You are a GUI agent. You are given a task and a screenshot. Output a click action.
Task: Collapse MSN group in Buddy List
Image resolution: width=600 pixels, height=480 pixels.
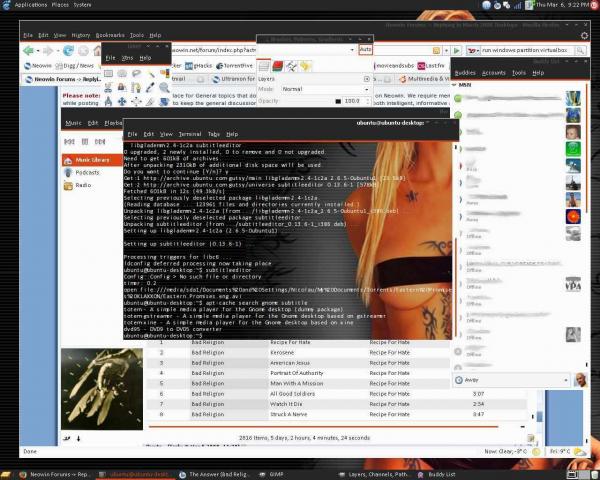(x=454, y=85)
